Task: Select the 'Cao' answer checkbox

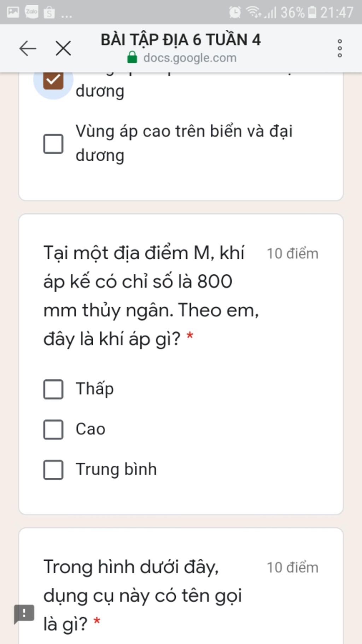Action: point(53,430)
